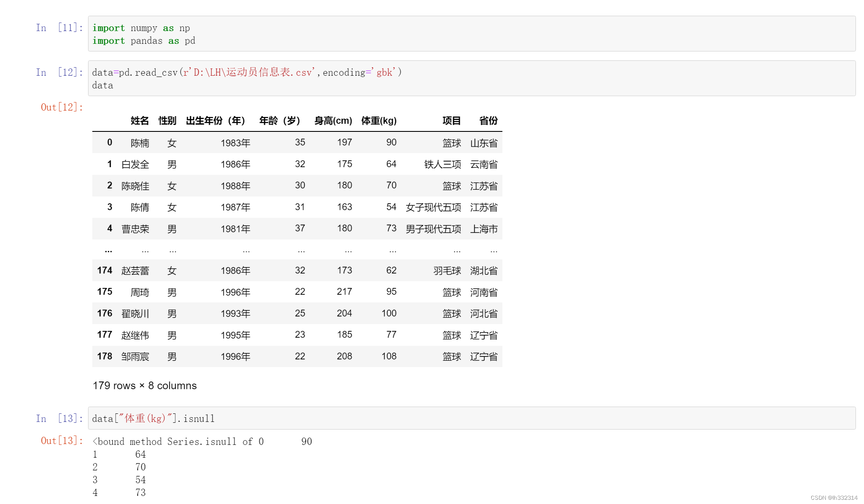Image resolution: width=864 pixels, height=504 pixels.
Task: Click the 出生年份（年） column header
Action: click(x=215, y=121)
